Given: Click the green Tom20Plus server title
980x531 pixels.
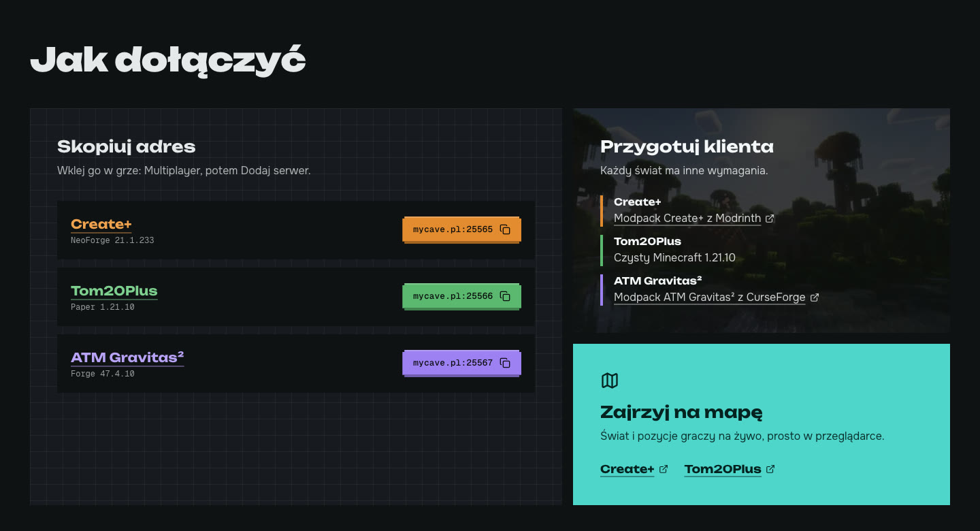Looking at the screenshot, I should point(114,291).
